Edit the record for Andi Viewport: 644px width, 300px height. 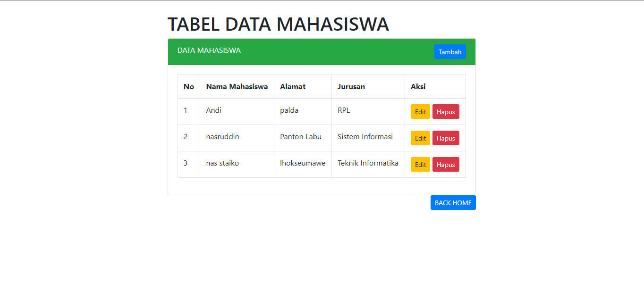click(420, 111)
